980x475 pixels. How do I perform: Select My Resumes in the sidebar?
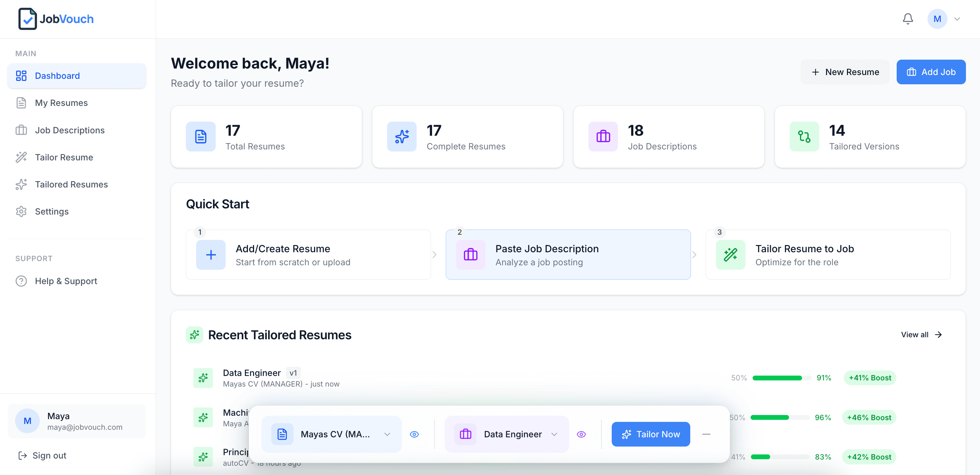click(61, 103)
